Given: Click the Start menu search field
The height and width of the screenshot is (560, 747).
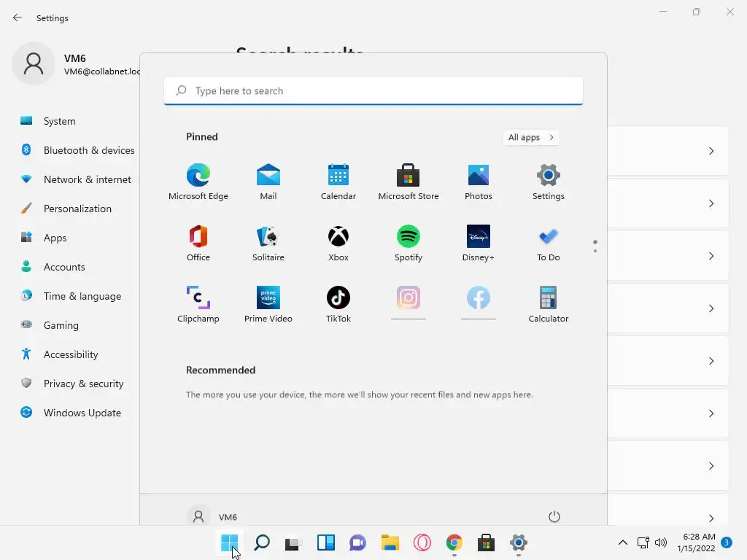Looking at the screenshot, I should [x=373, y=91].
